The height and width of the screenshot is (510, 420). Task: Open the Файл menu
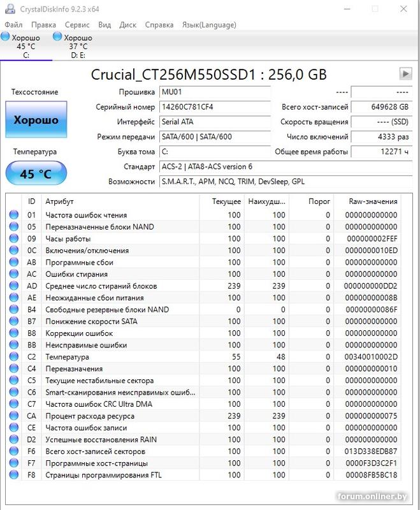[x=13, y=25]
